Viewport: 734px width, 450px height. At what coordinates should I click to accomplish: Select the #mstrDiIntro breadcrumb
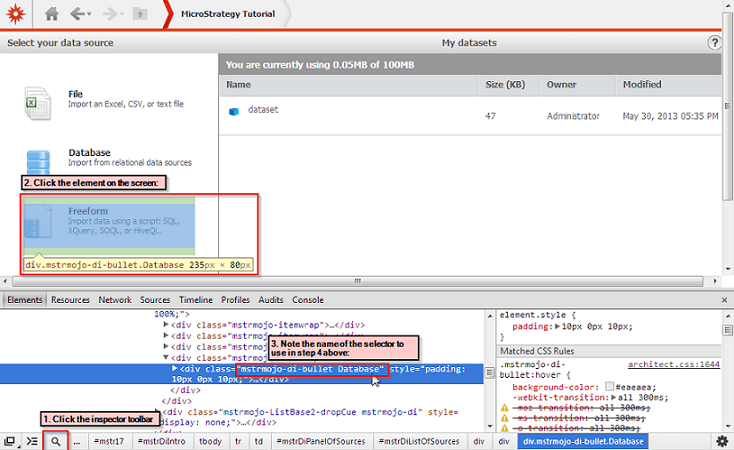point(161,442)
